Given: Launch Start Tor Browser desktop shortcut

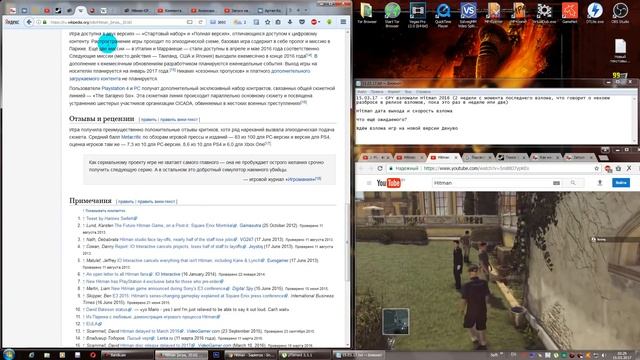Looking at the screenshot, I should coord(392,14).
